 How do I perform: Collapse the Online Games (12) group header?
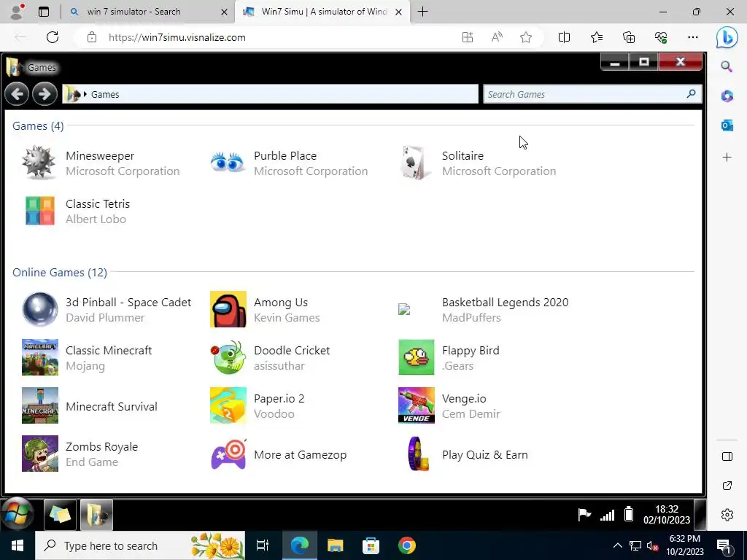[60, 273]
